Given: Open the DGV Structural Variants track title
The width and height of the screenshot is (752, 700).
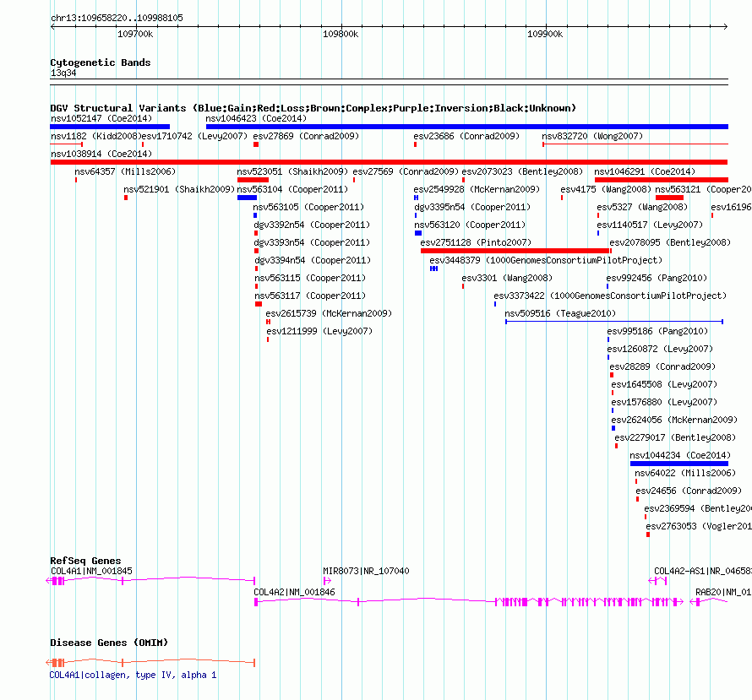Looking at the screenshot, I should [x=313, y=108].
